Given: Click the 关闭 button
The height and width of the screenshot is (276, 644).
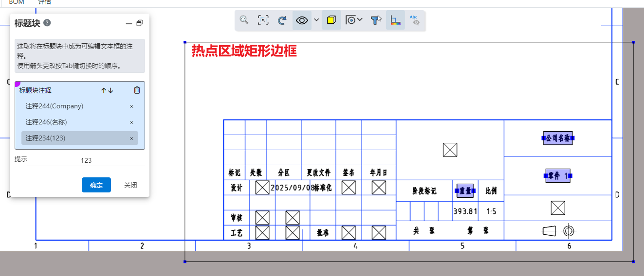Looking at the screenshot, I should (130, 185).
